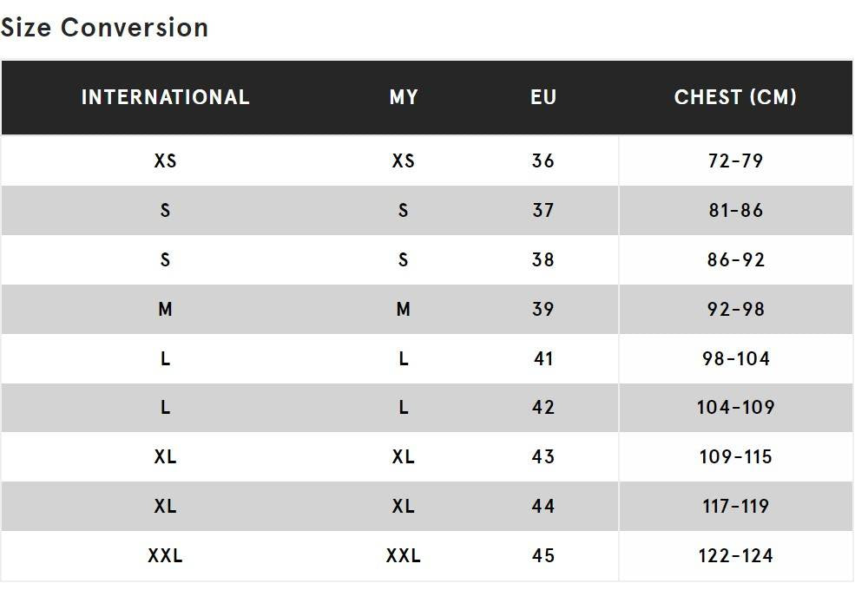Click EU size 37 cell
The image size is (855, 616).
[543, 211]
